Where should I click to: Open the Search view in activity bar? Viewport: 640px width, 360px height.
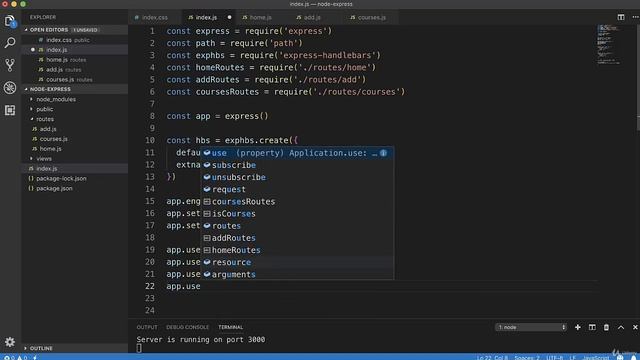pos(10,42)
